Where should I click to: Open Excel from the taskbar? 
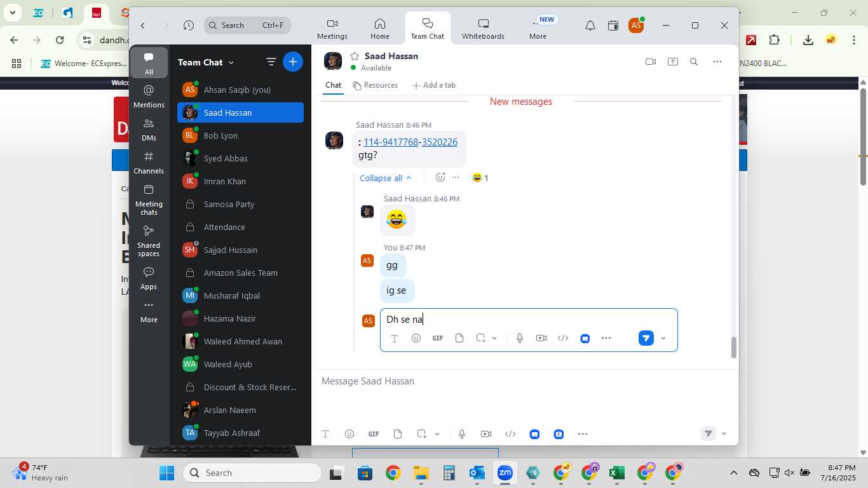point(615,473)
